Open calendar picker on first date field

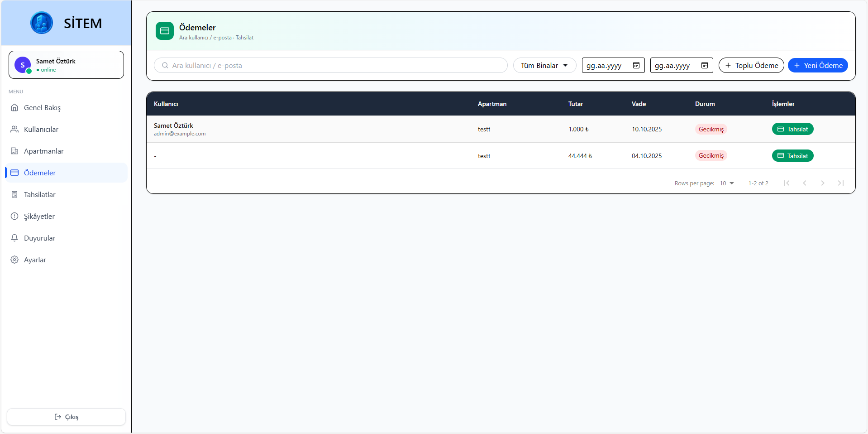tap(636, 65)
